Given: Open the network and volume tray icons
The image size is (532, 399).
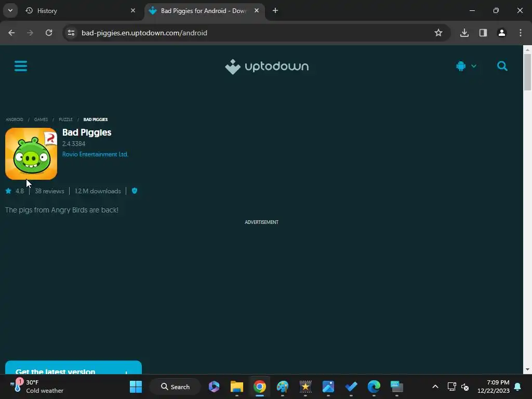Looking at the screenshot, I should click(x=458, y=387).
